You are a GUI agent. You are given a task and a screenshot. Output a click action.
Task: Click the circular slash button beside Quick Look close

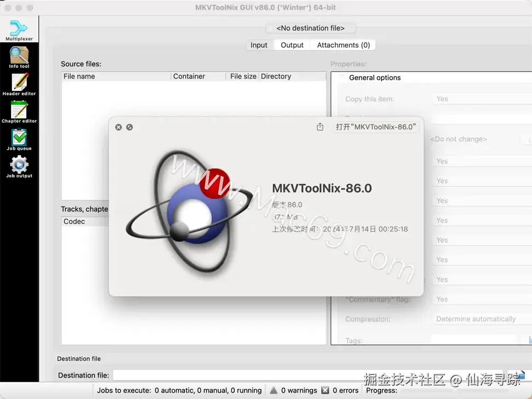pyautogui.click(x=129, y=127)
